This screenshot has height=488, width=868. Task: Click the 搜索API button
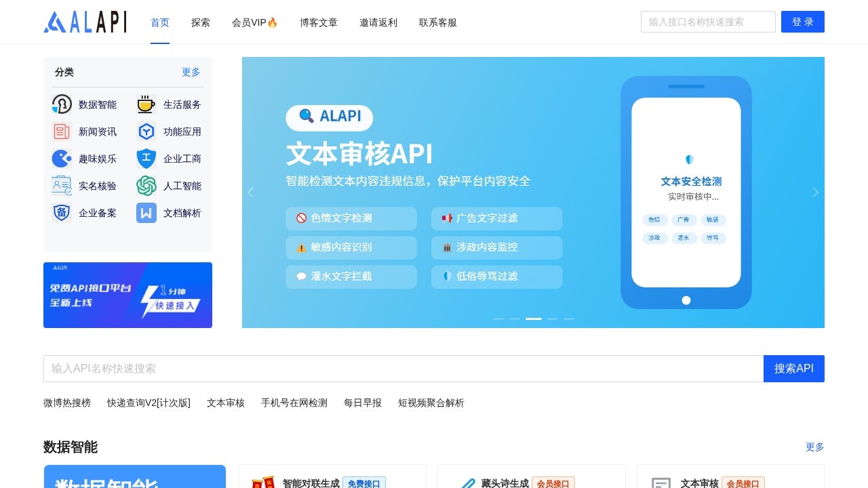click(x=794, y=369)
